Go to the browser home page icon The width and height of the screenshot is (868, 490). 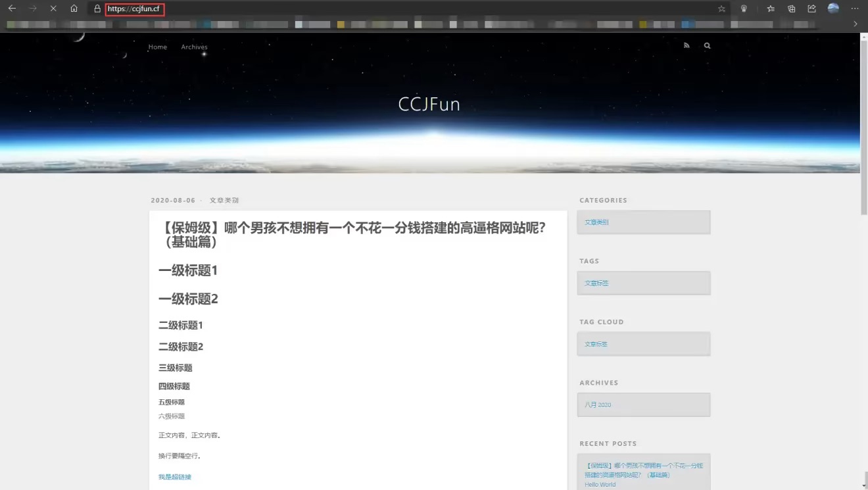pyautogui.click(x=74, y=9)
